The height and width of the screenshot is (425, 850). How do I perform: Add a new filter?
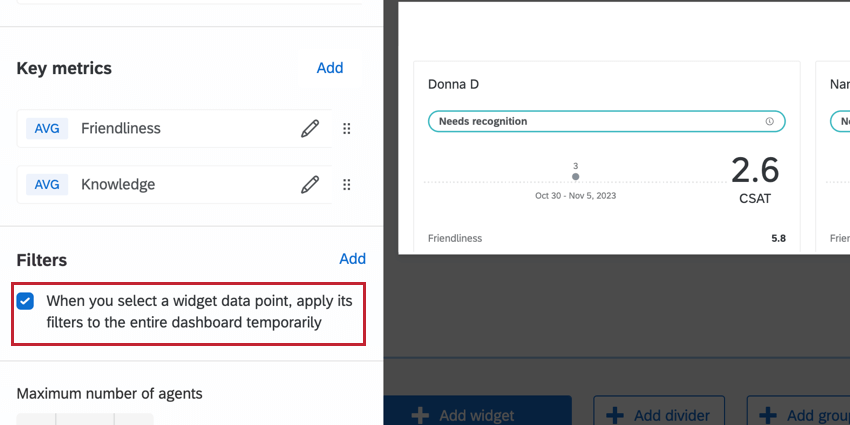tap(352, 259)
